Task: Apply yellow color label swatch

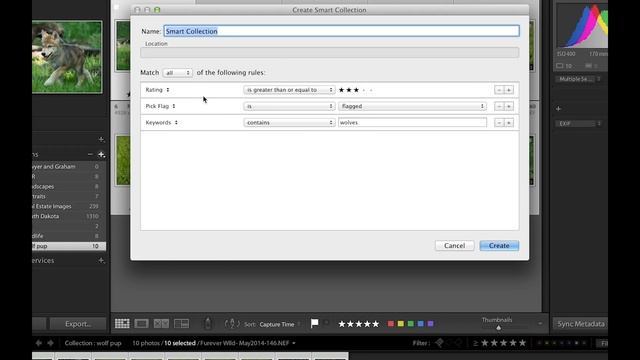Action: click(401, 324)
